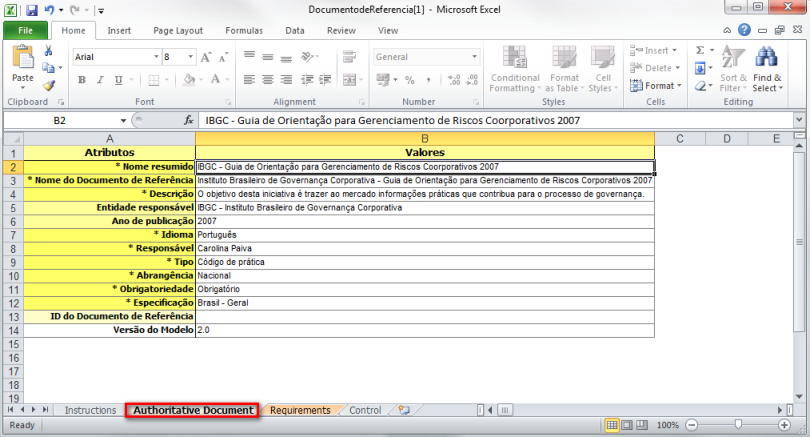Click the Borders icon
Image resolution: width=810 pixels, height=437 pixels.
click(154, 80)
